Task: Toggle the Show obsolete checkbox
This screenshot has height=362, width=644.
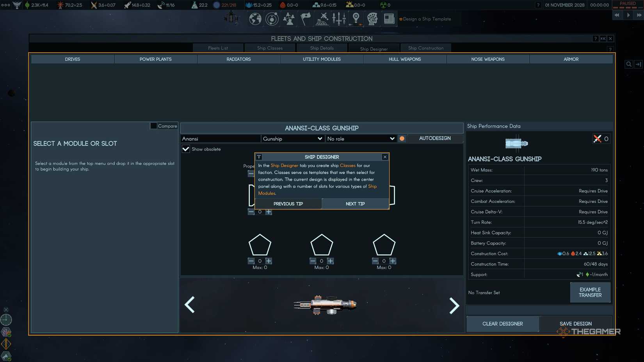Action: coord(186,149)
